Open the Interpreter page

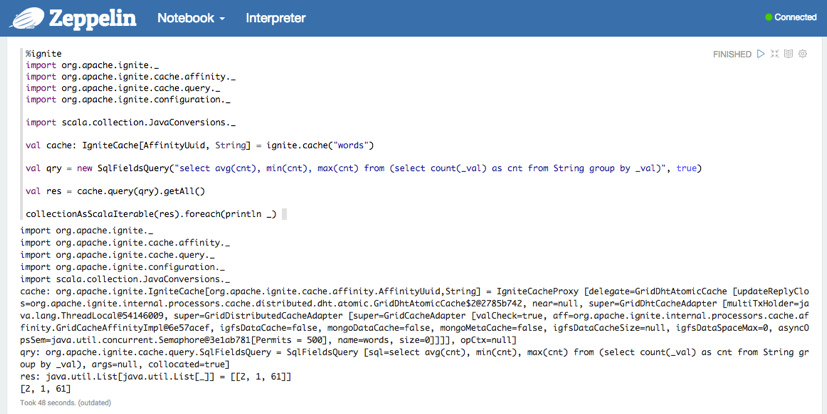276,18
